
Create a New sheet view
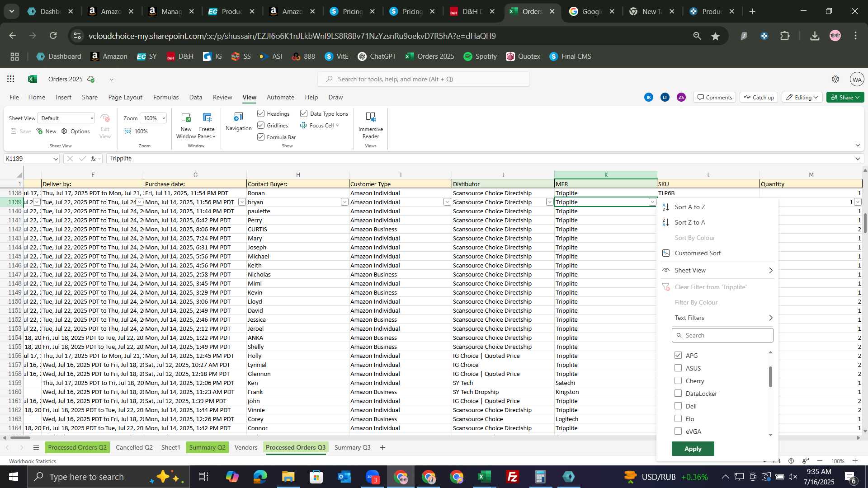pos(47,131)
